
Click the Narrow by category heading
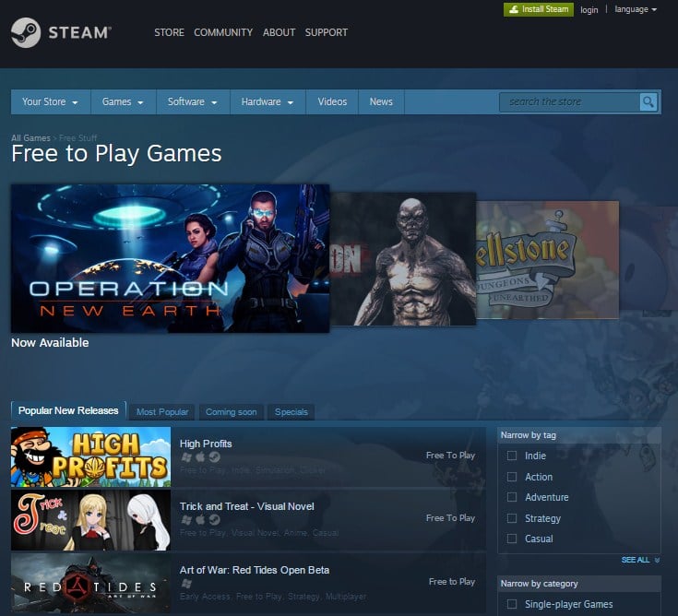[540, 584]
